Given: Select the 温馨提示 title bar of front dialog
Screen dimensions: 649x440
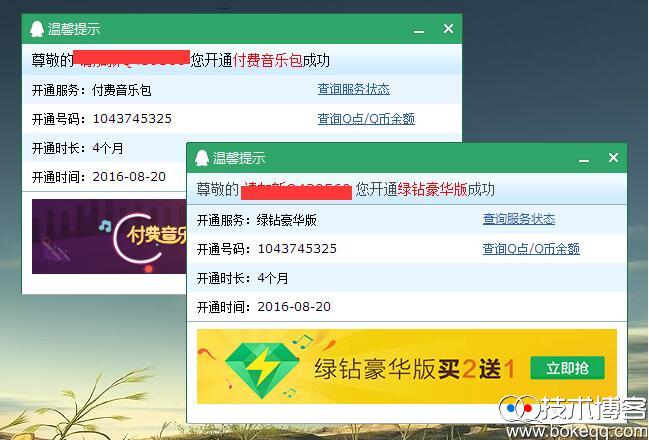Looking at the screenshot, I should [x=406, y=158].
